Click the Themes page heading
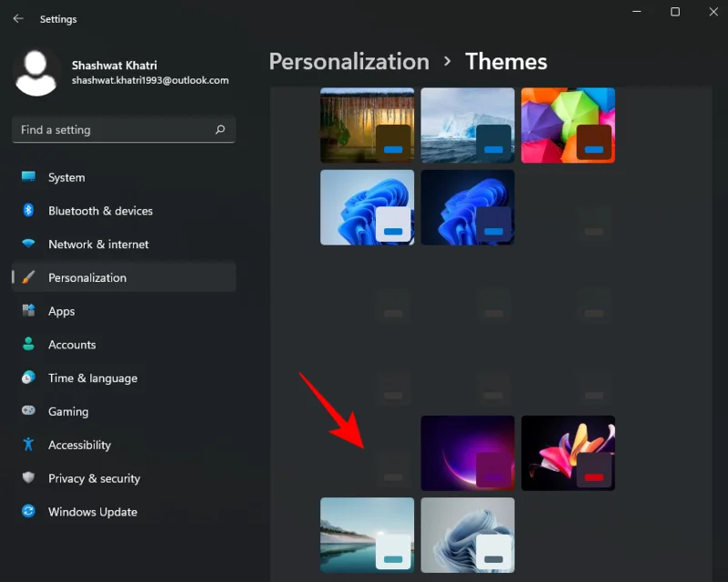Viewport: 728px width, 582px height. [x=506, y=61]
